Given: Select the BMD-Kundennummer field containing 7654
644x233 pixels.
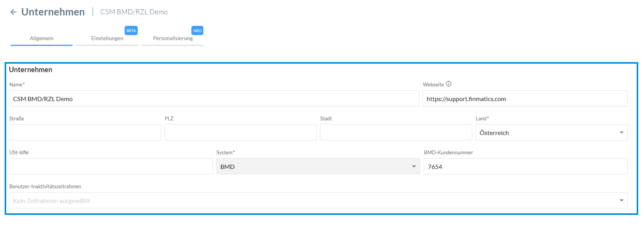Looking at the screenshot, I should (x=525, y=167).
